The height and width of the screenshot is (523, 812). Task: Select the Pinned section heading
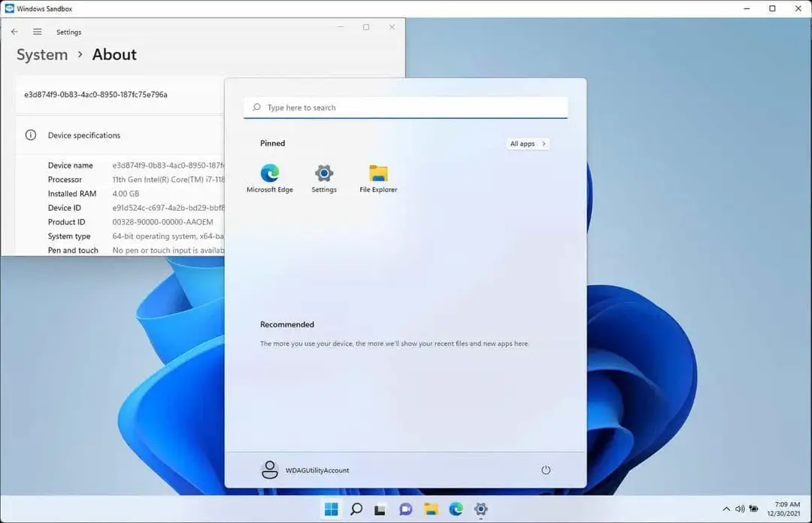272,143
